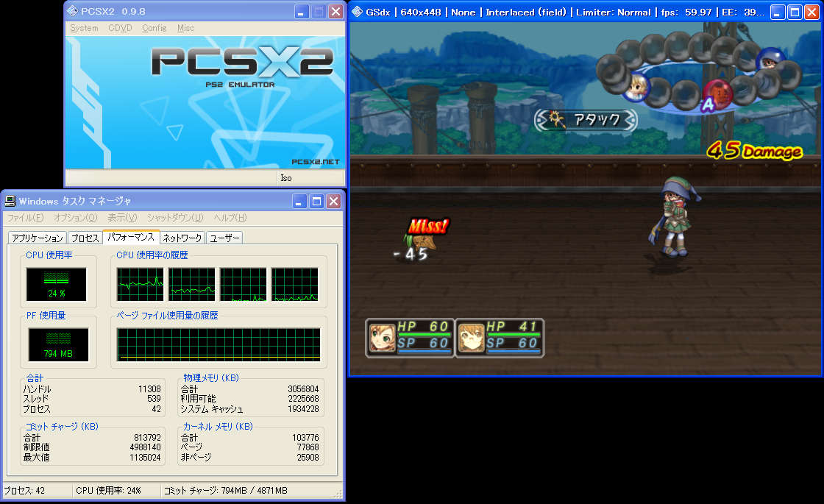
Task: Open ファイル(F) menu in Task Manager
Action: 25,218
